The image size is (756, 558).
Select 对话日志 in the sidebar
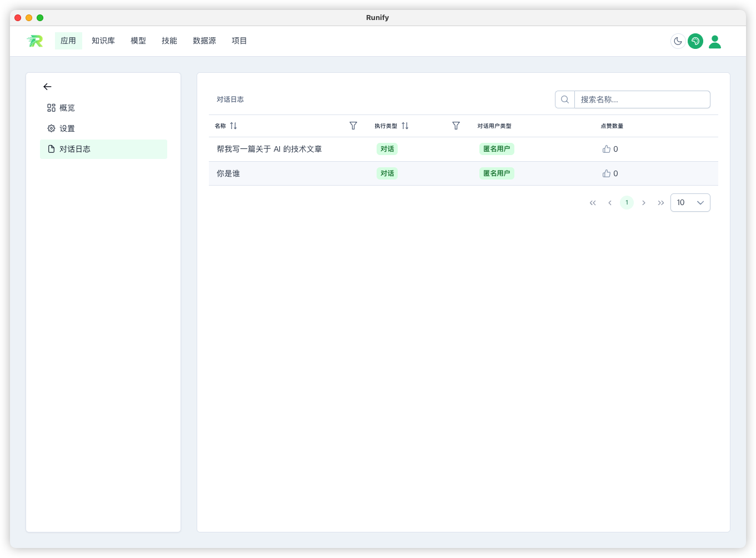click(x=103, y=149)
